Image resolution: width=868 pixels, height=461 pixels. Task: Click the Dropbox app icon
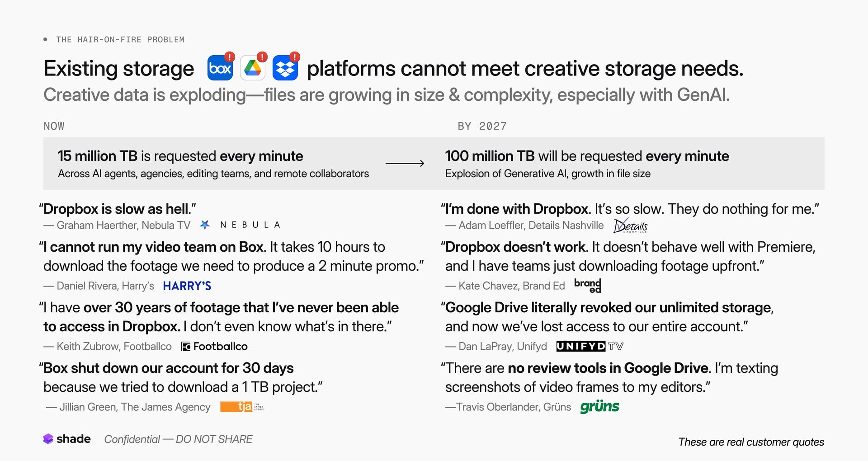[285, 69]
